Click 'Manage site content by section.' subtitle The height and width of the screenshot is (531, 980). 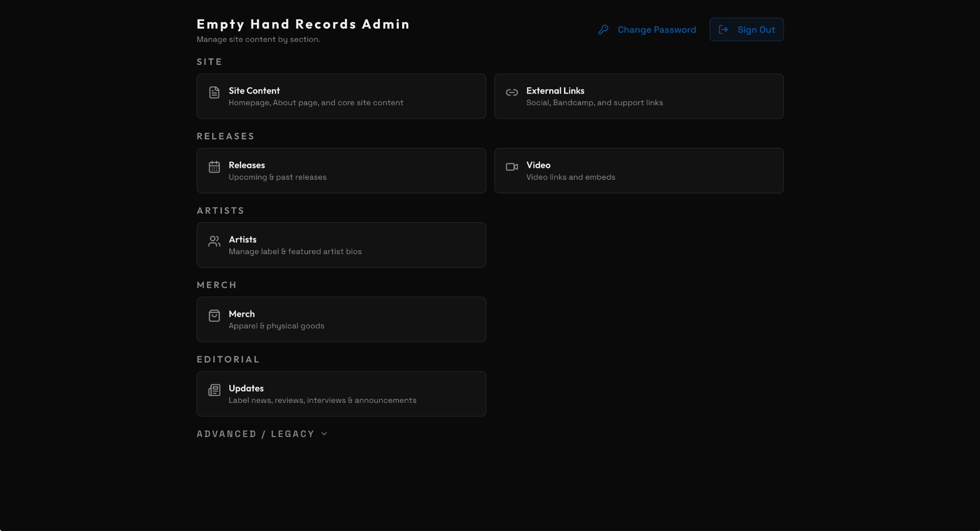pyautogui.click(x=258, y=39)
